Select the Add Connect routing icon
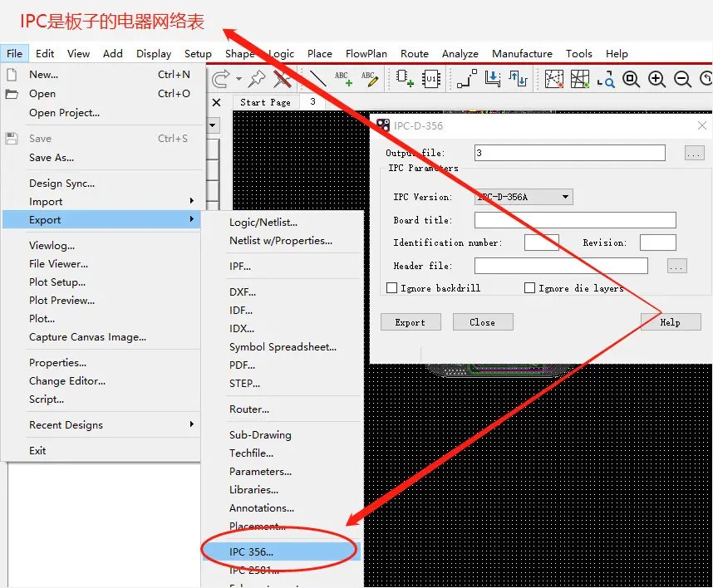713x588 pixels. point(467,79)
